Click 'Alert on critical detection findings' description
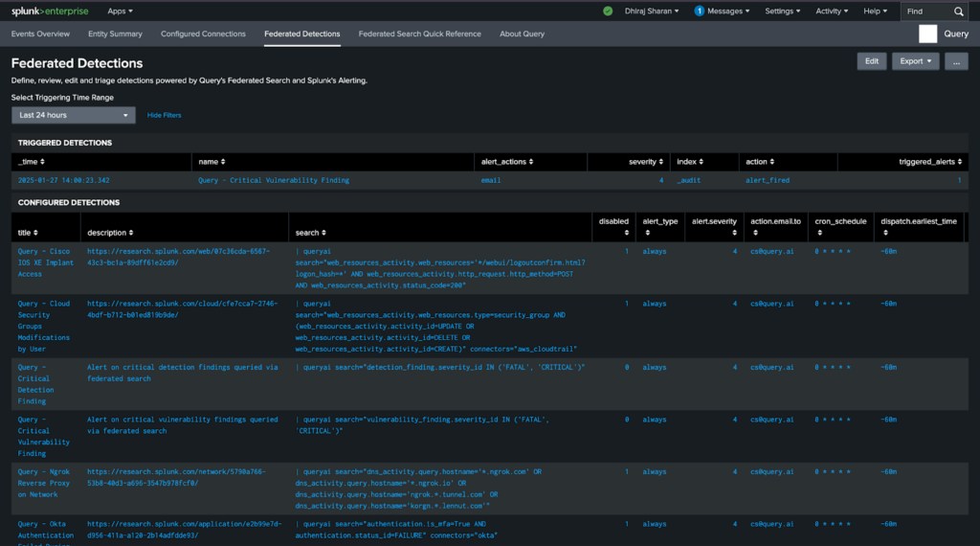Image resolution: width=980 pixels, height=546 pixels. point(183,373)
